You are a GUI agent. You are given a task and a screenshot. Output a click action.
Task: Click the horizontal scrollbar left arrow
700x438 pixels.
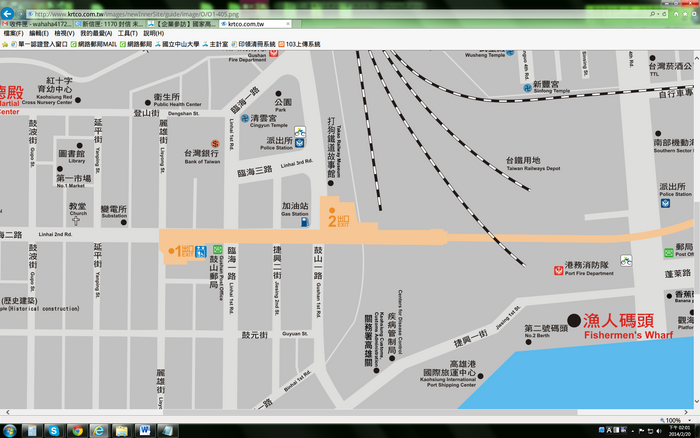pos(8,413)
